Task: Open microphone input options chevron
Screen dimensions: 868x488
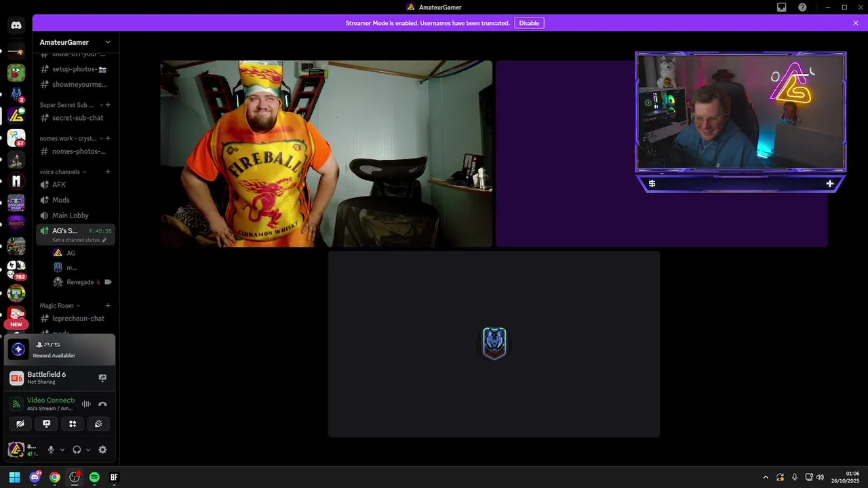Action: [62, 449]
